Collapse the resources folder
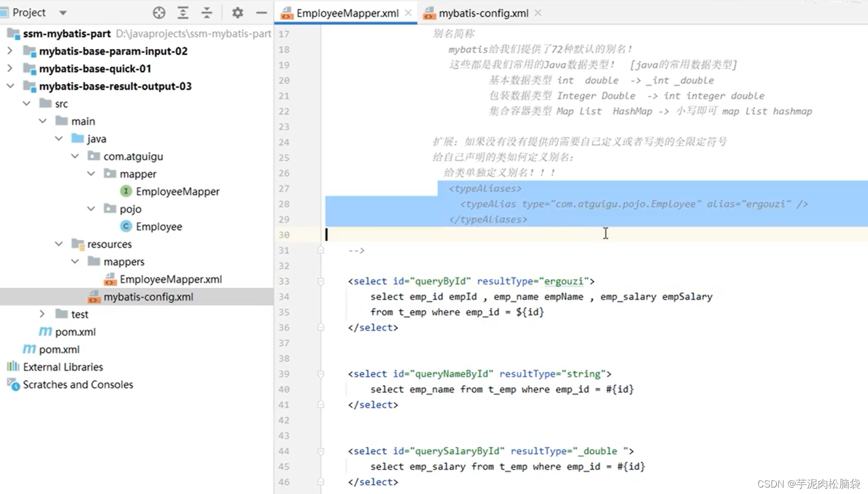Screen dimensions: 868x494 click(x=59, y=244)
